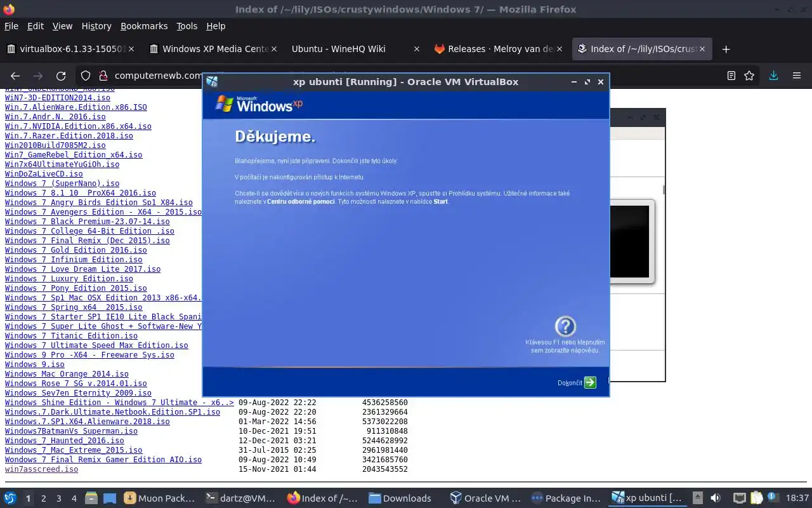Open Windows.7.SP1.X64.Alienware.2018.iso link
Image resolution: width=812 pixels, height=508 pixels.
[x=88, y=422]
